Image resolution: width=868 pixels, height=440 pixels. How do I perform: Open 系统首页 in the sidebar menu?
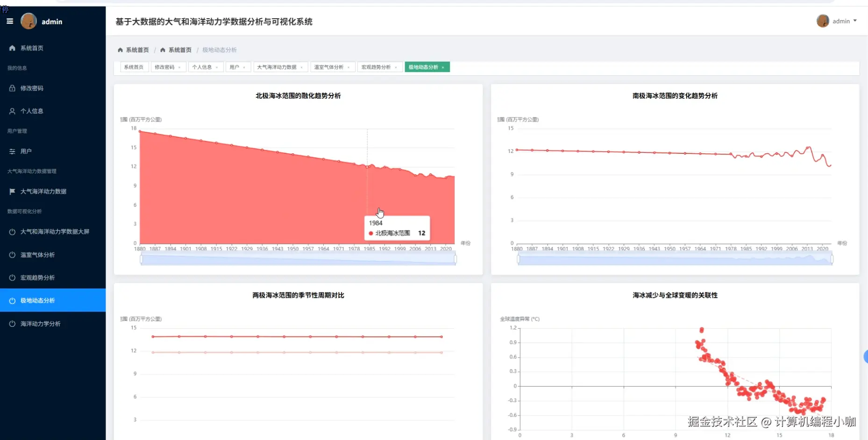(53, 48)
